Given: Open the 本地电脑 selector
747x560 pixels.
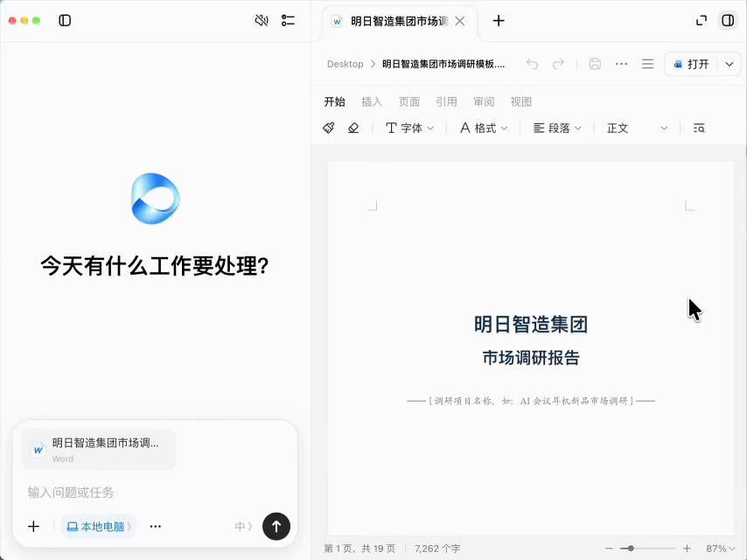Looking at the screenshot, I should (99, 527).
